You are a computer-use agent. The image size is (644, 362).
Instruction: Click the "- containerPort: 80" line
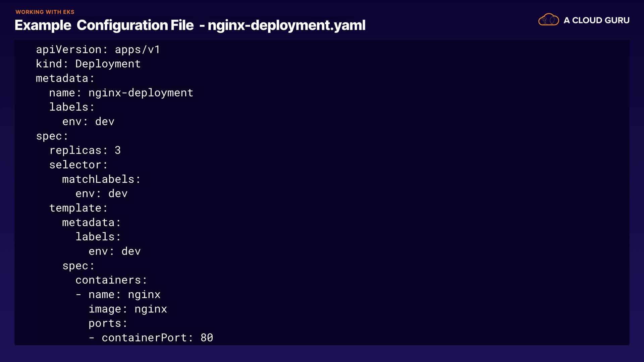(151, 338)
